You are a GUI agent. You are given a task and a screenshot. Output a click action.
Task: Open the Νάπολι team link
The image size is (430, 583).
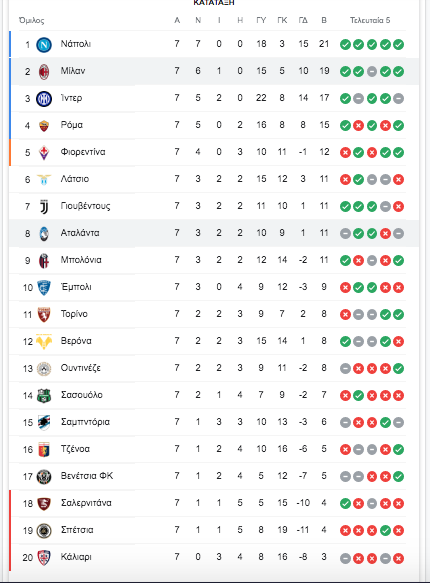76,44
